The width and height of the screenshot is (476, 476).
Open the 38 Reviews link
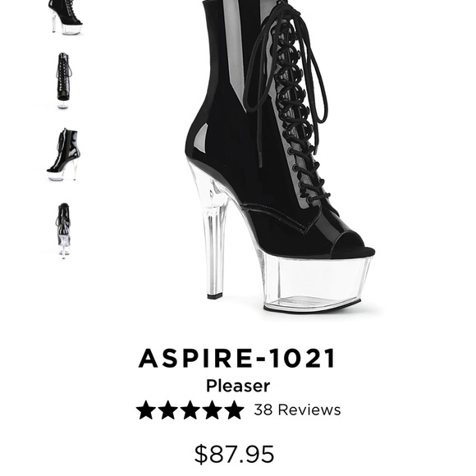coord(297,410)
